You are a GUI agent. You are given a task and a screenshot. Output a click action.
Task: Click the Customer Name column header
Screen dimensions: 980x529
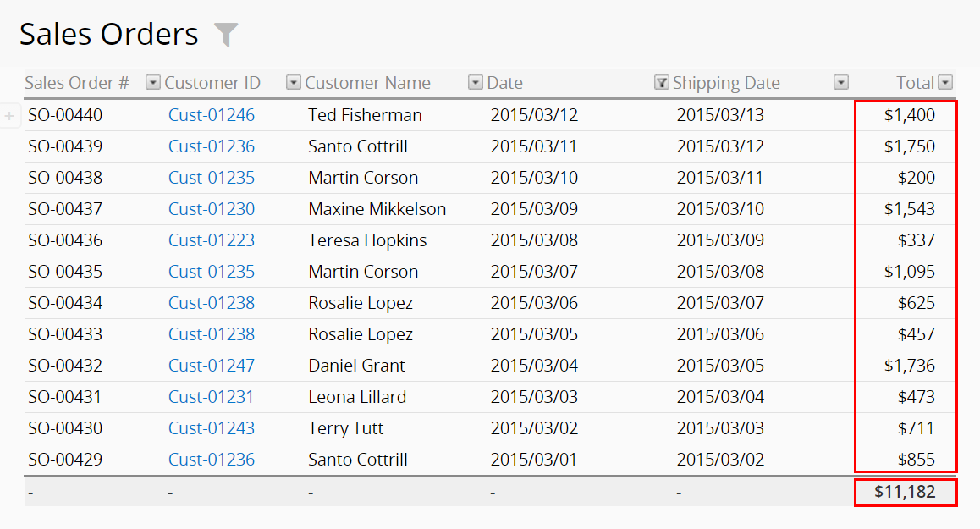pos(367,83)
